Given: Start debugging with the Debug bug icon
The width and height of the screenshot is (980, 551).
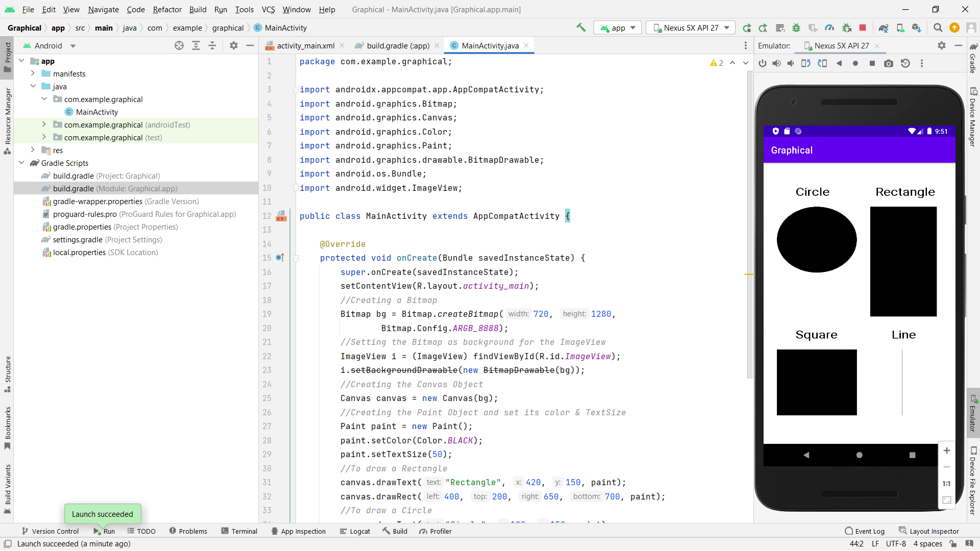Looking at the screenshot, I should 796,28.
